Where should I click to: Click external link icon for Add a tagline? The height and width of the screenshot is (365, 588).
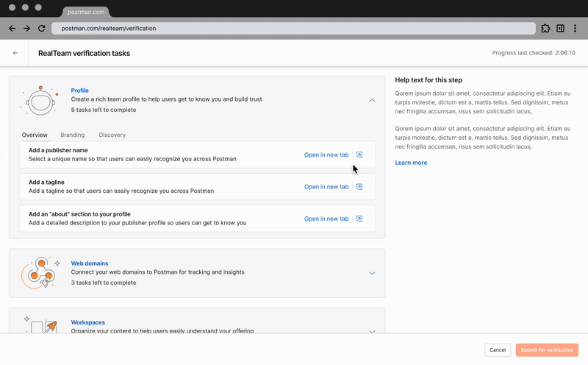point(359,187)
